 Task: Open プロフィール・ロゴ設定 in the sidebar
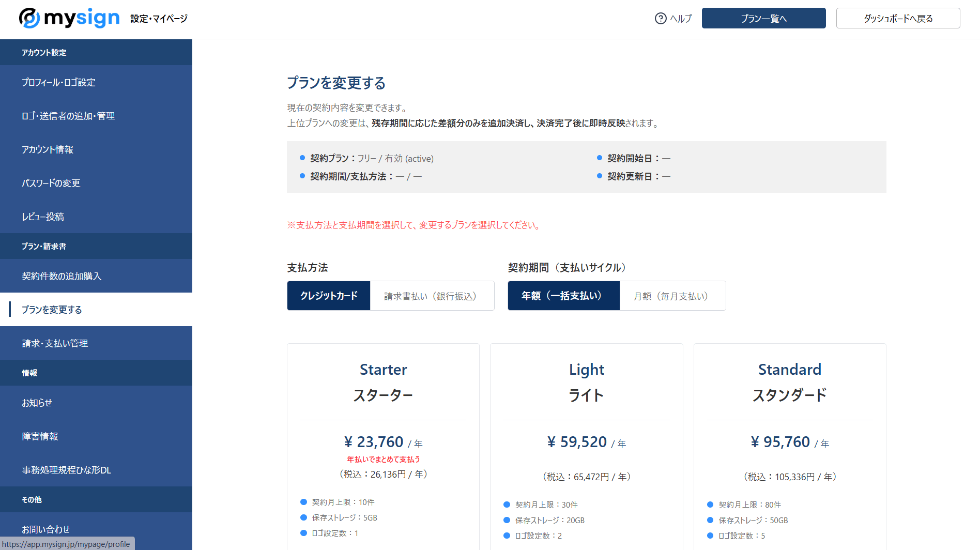pyautogui.click(x=58, y=82)
